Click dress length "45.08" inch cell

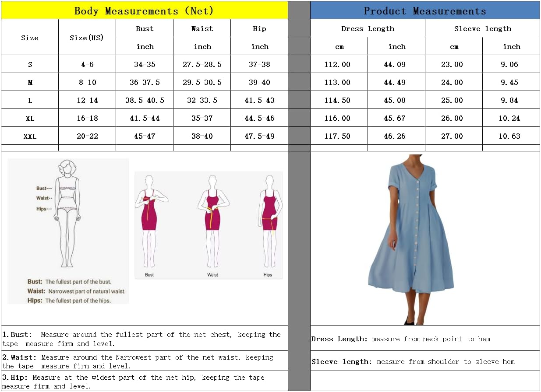396,100
